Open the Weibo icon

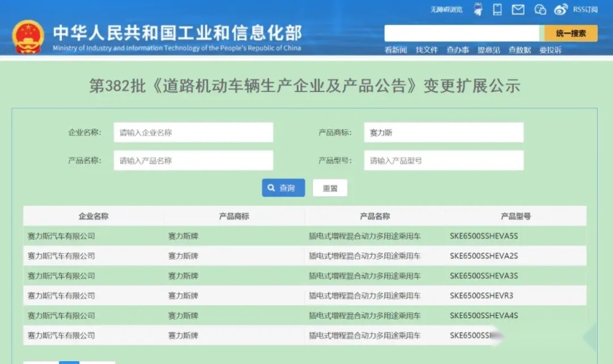point(560,9)
